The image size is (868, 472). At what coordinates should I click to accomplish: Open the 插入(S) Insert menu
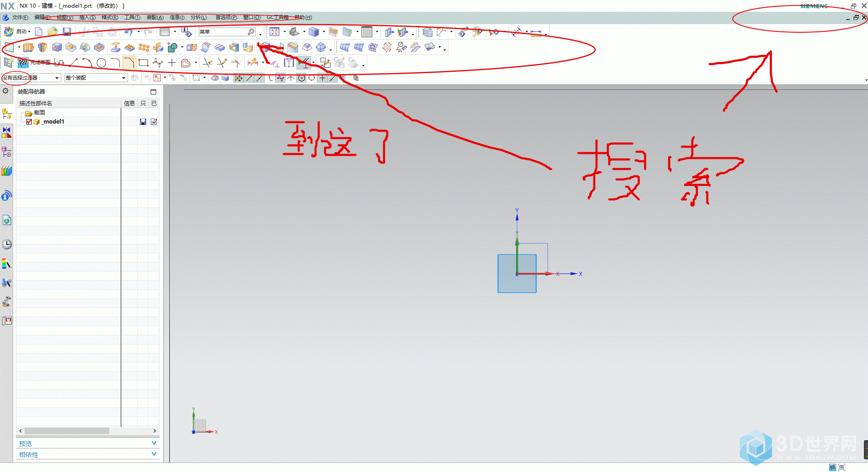[x=87, y=17]
